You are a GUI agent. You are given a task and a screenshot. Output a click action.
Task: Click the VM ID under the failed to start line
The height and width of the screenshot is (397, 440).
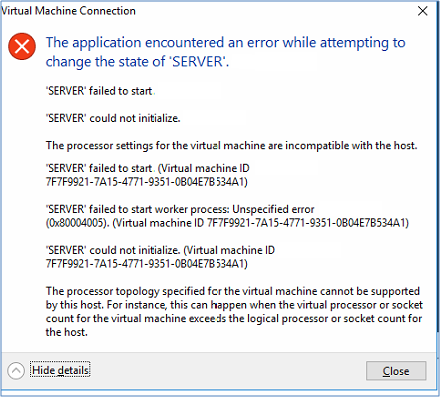[x=147, y=182]
